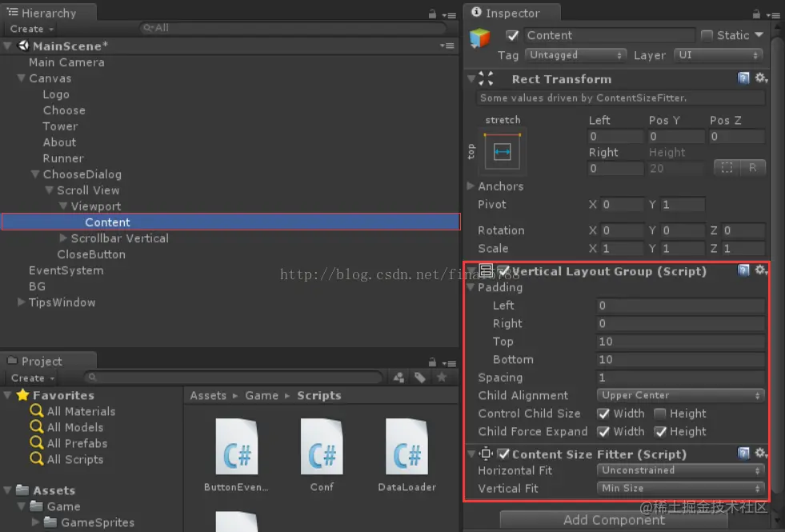Click the Add Component button

pyautogui.click(x=614, y=520)
